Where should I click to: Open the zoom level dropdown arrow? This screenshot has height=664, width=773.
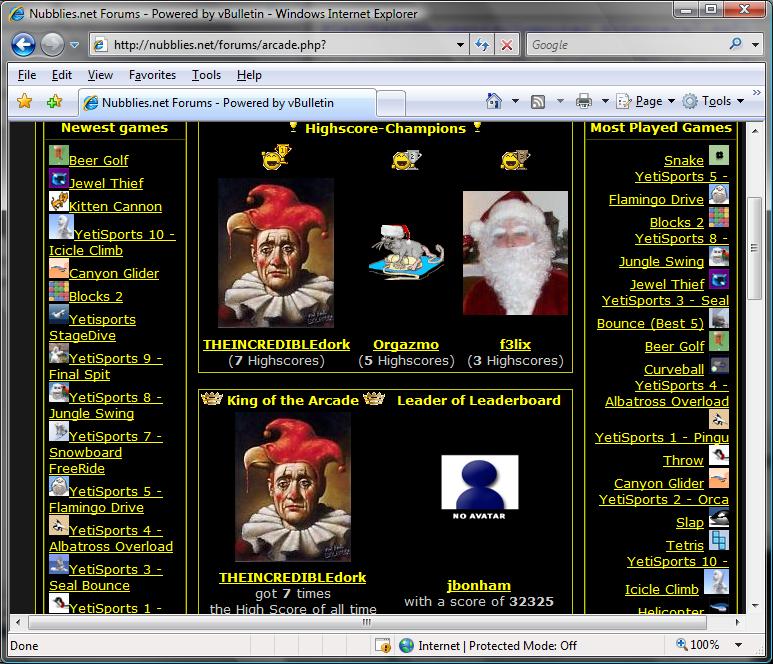tap(740, 646)
